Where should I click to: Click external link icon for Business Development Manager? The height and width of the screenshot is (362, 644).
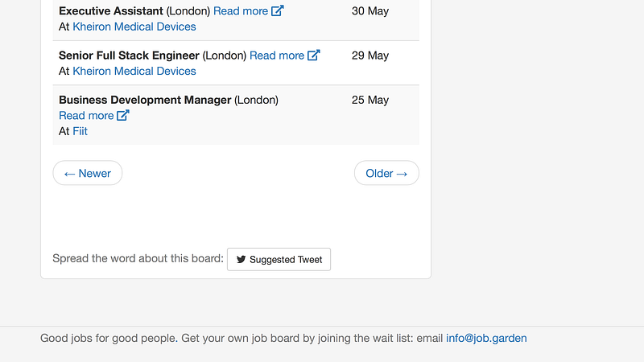(123, 115)
